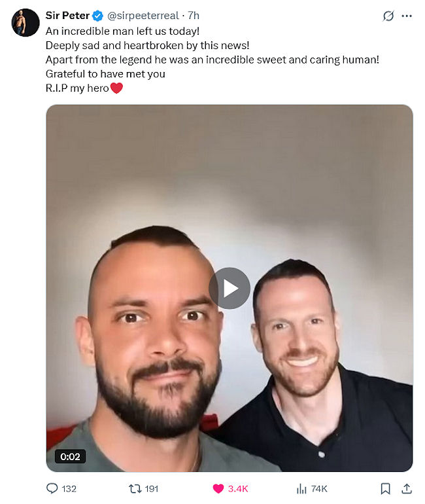Click the Sir Peter display name
Image resolution: width=425 pixels, height=504 pixels.
click(x=67, y=16)
